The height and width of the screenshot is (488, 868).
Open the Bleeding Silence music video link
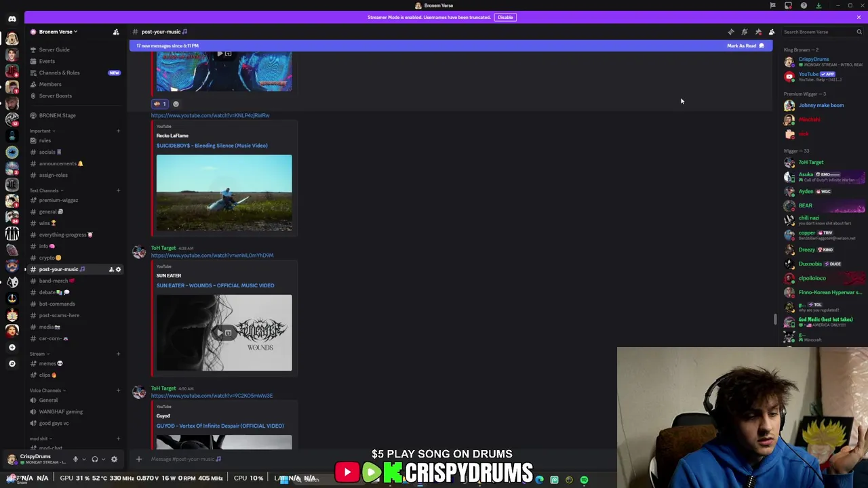pyautogui.click(x=212, y=146)
